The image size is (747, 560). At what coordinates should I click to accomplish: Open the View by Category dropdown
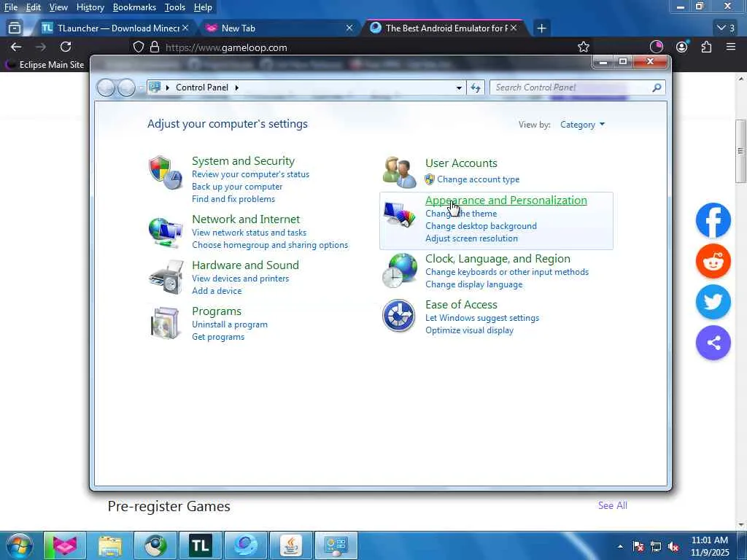tap(582, 125)
